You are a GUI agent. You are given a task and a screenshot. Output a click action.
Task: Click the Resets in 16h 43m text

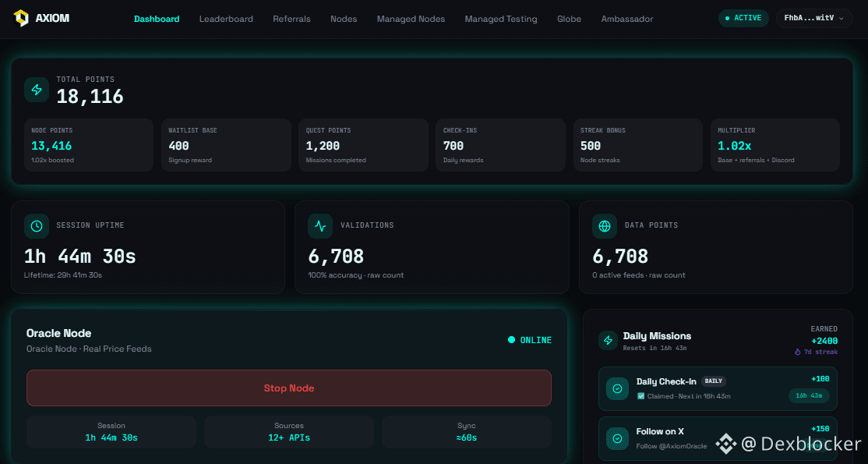click(x=655, y=348)
